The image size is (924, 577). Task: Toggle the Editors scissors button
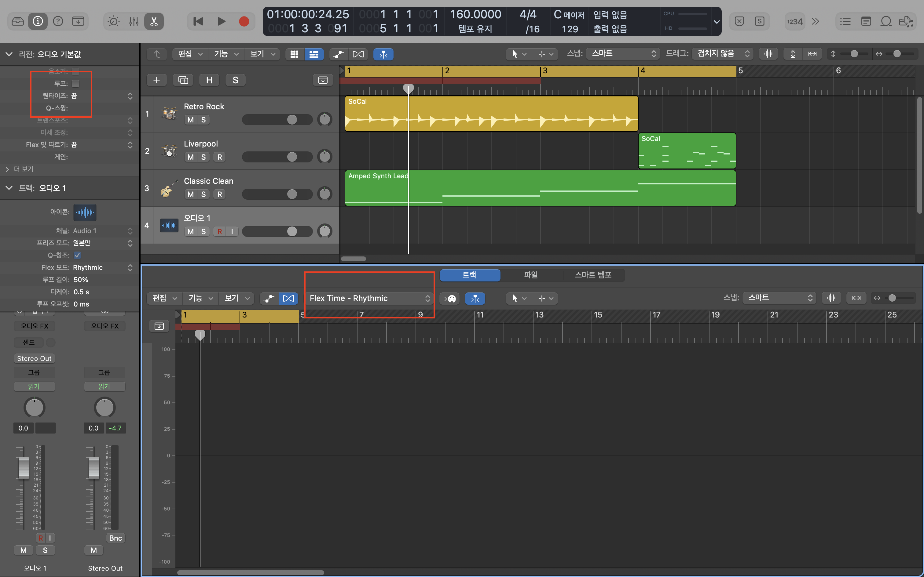click(154, 21)
